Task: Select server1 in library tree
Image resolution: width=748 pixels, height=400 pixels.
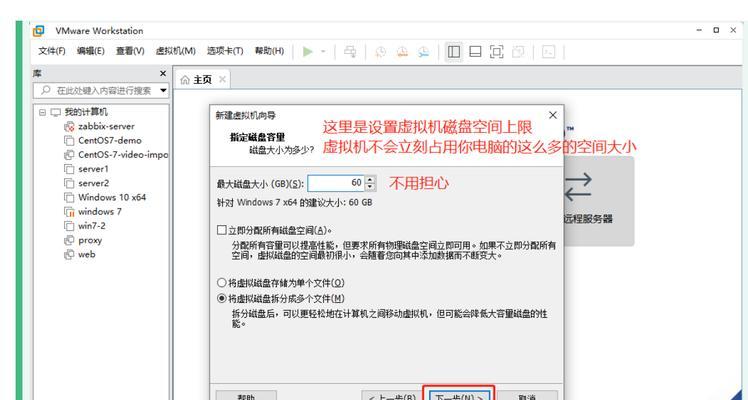Action: [94, 169]
